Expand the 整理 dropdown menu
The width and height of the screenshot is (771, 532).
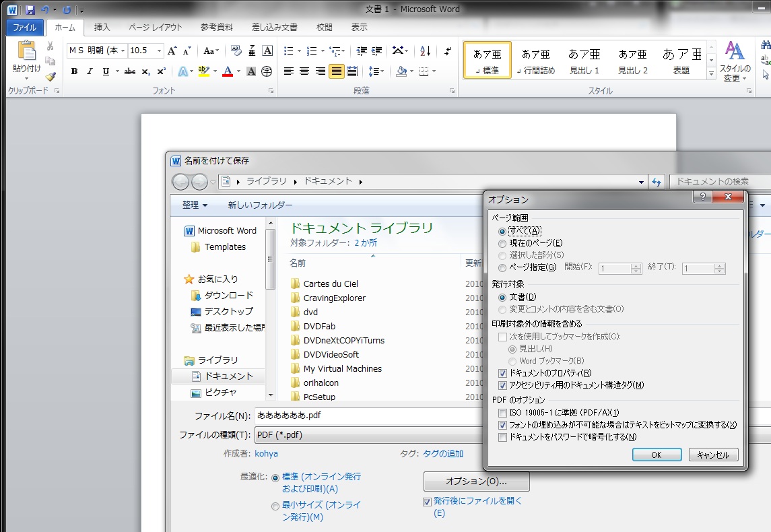coord(195,205)
